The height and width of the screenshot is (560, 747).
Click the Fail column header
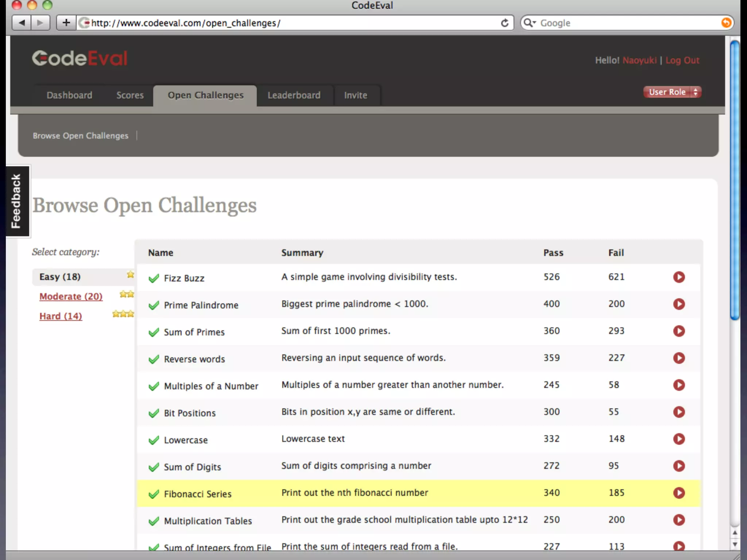(x=616, y=253)
